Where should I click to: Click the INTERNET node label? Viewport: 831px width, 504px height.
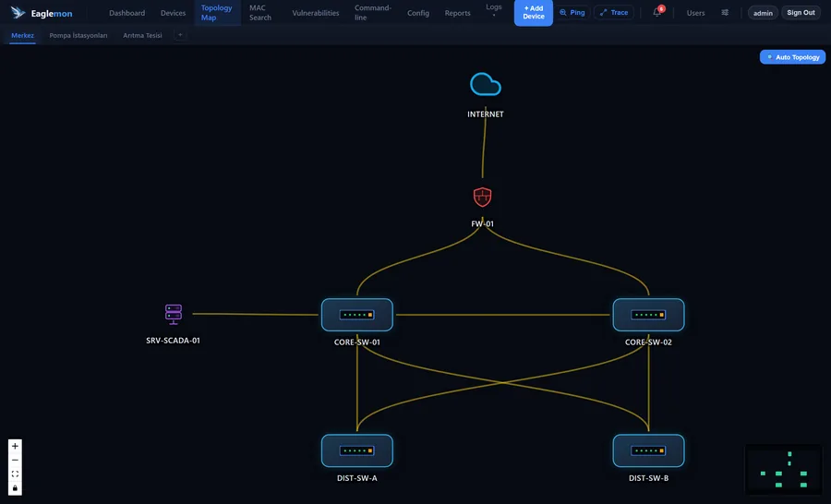pos(486,114)
